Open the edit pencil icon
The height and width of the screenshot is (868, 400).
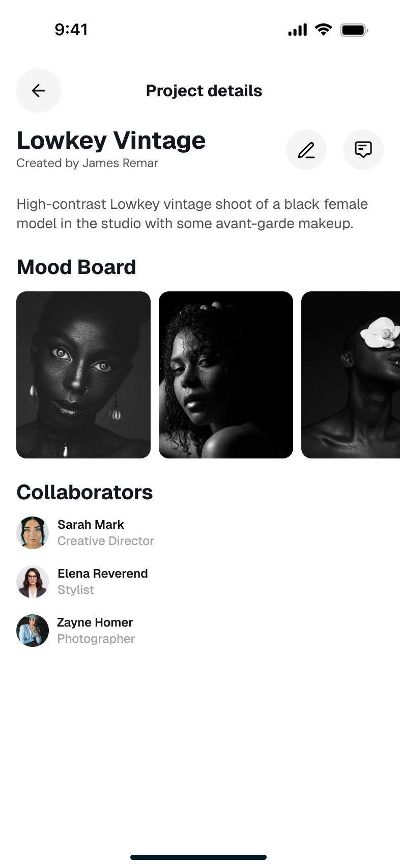click(x=306, y=150)
